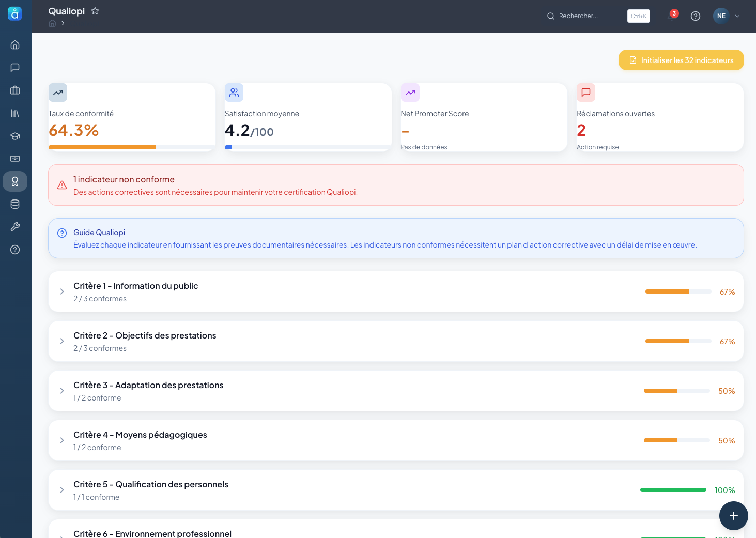Click the Critère 5 100% progress bar

tap(673, 490)
